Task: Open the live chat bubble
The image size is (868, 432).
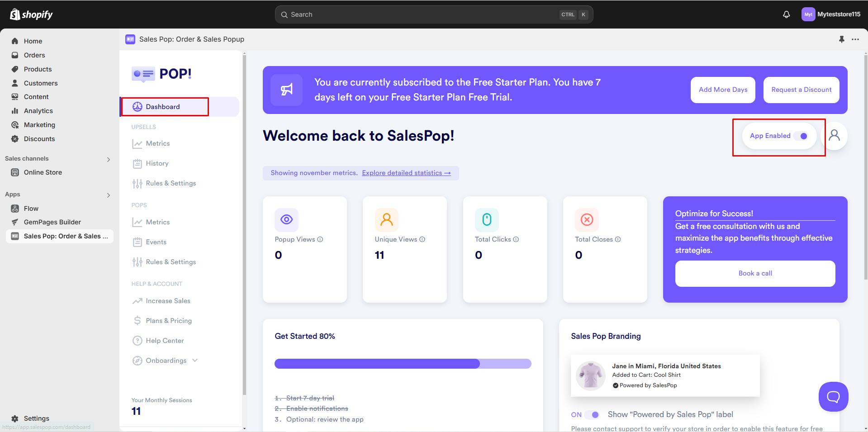Action: click(x=833, y=397)
